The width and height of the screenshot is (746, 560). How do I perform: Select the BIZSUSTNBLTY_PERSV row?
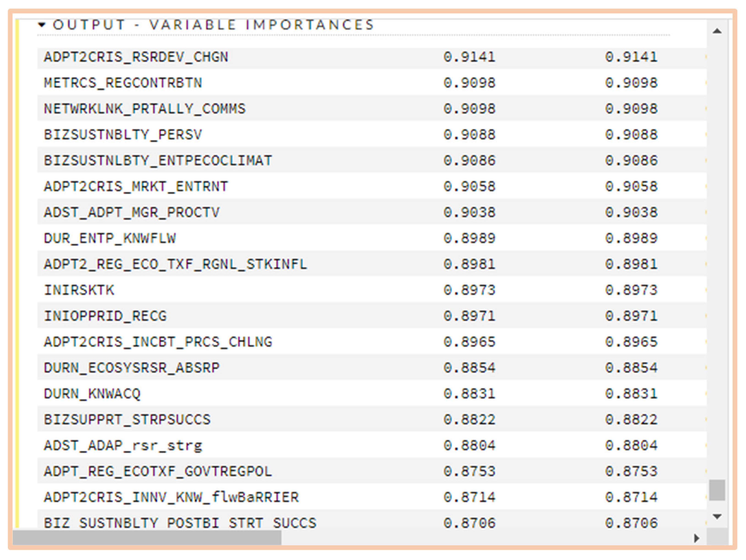click(123, 135)
